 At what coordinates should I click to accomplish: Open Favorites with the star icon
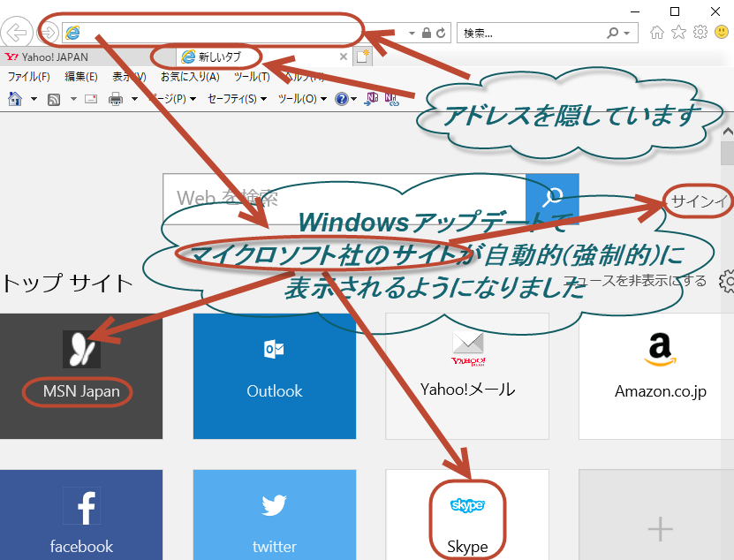pyautogui.click(x=678, y=32)
